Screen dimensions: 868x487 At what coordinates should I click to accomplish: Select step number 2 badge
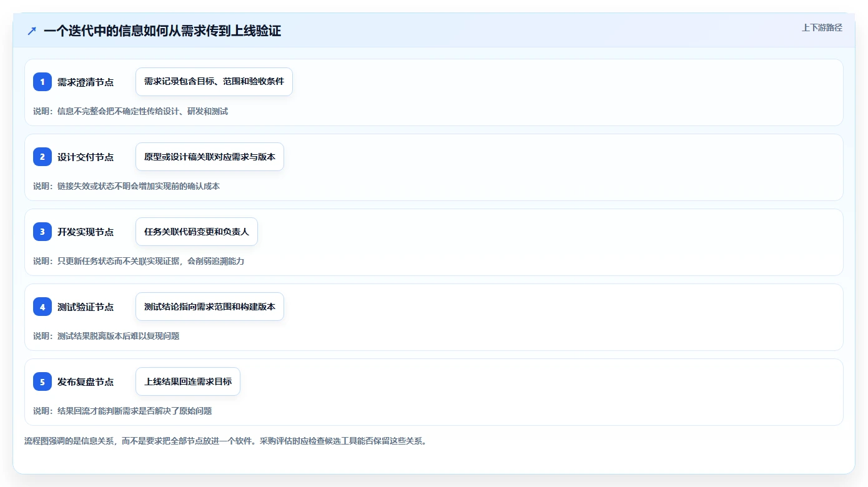pyautogui.click(x=42, y=157)
